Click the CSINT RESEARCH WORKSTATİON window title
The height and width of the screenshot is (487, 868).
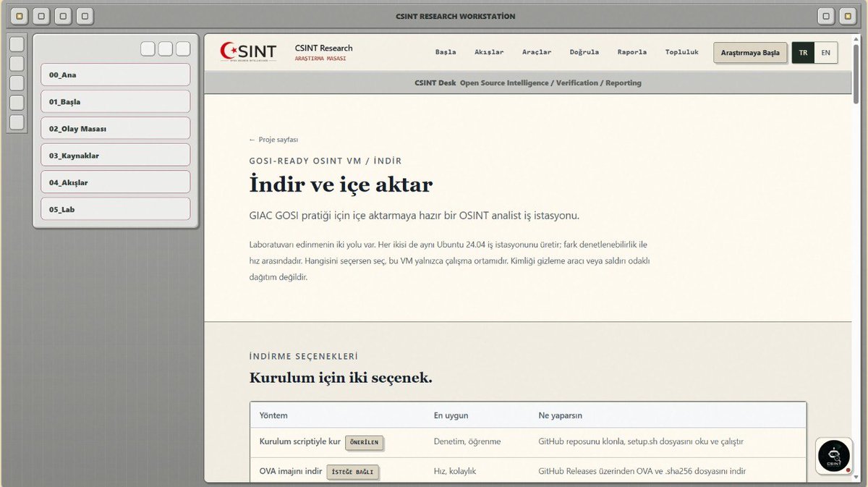[x=456, y=16]
